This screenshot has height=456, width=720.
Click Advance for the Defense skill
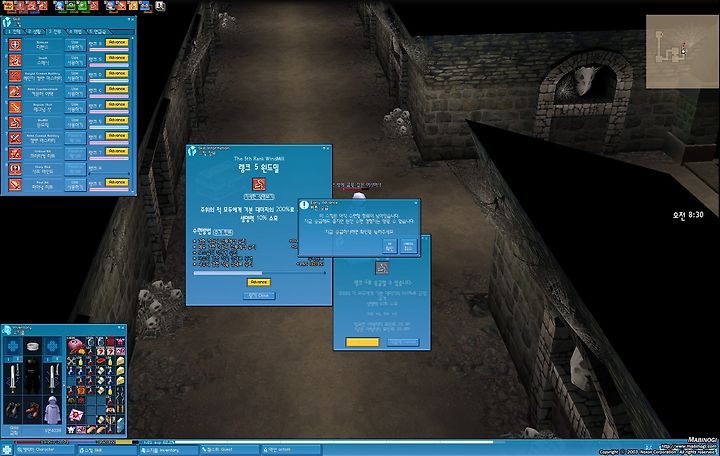click(117, 42)
